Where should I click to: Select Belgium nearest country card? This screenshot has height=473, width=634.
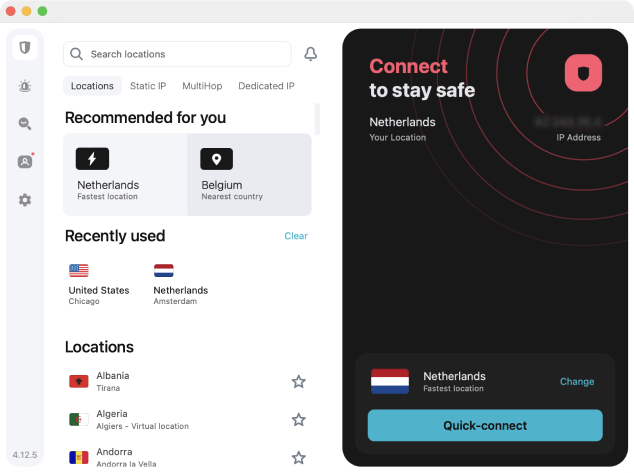[x=248, y=175]
